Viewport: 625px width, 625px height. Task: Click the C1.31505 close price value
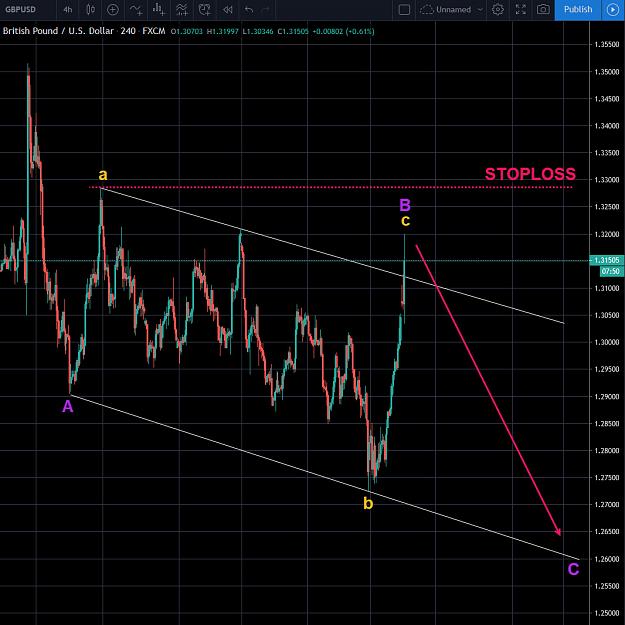pyautogui.click(x=293, y=31)
